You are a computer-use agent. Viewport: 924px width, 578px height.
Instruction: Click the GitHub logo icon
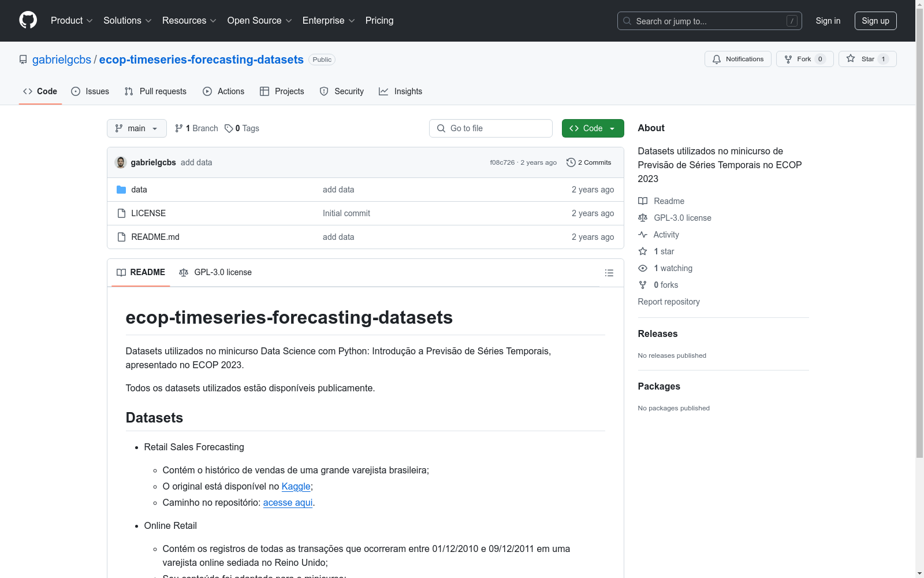(x=28, y=20)
